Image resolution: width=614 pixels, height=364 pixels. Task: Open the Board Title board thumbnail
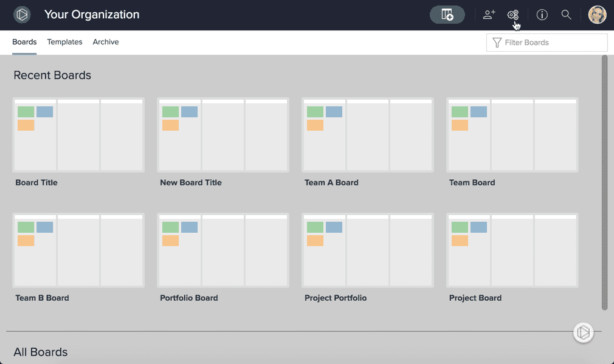tap(78, 135)
